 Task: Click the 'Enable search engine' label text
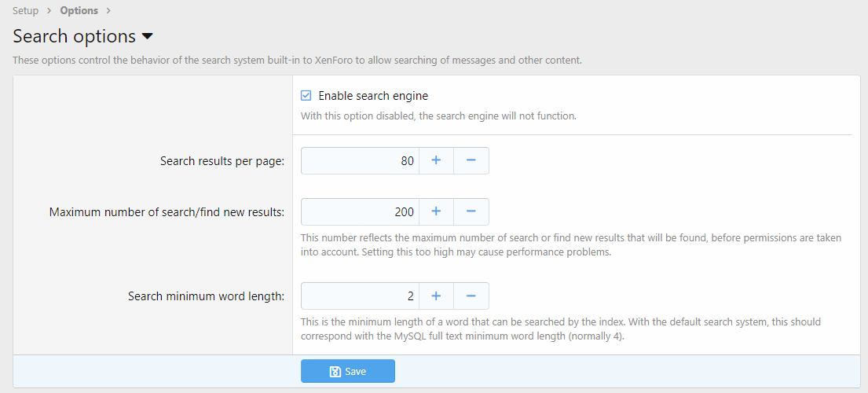[372, 96]
